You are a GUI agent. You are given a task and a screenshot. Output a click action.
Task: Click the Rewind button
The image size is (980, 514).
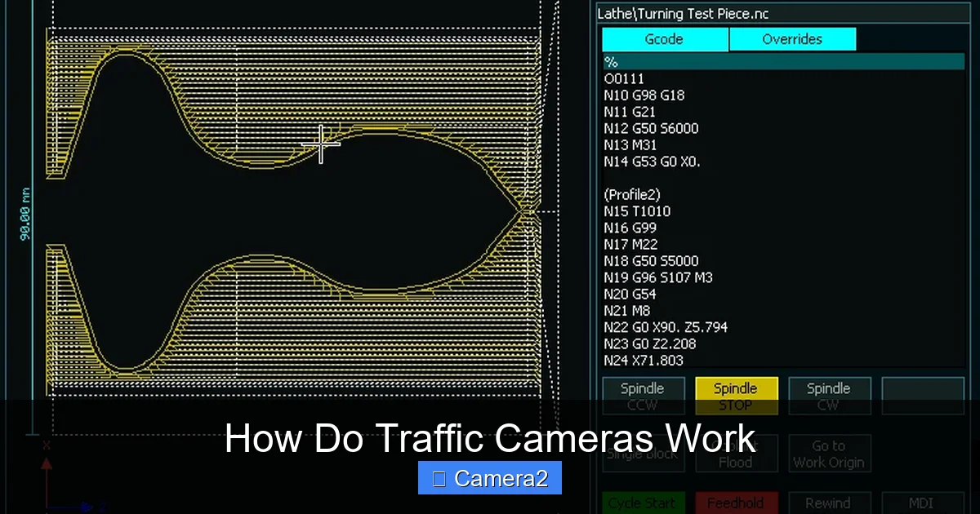click(x=829, y=503)
